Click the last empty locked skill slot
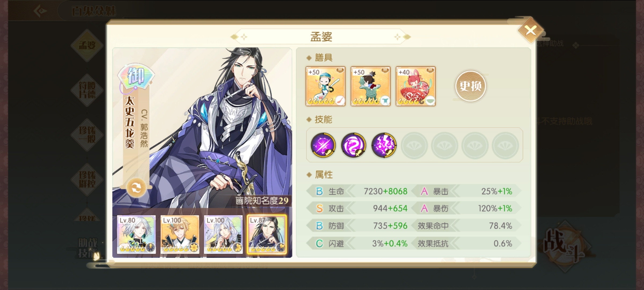Viewport: 644px width, 290px height. pyautogui.click(x=505, y=145)
